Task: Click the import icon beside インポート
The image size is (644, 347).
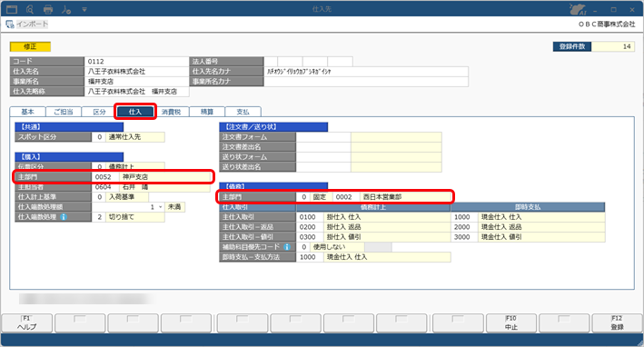Action: 10,25
